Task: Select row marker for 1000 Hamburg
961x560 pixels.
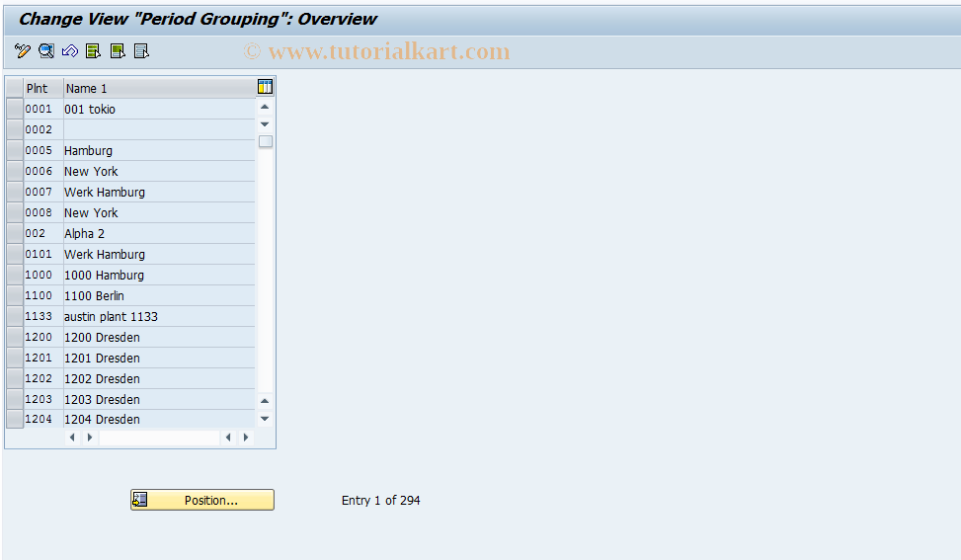Action: [x=15, y=276]
